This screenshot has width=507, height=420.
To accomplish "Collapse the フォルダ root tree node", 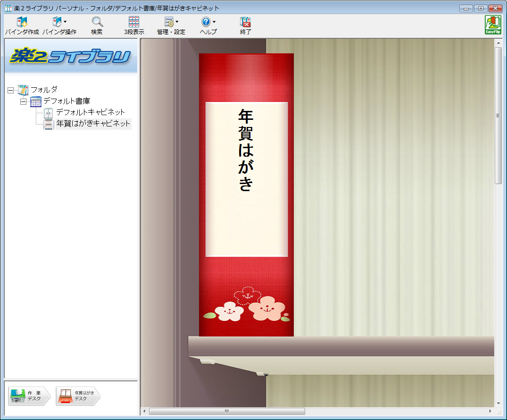I will point(11,90).
